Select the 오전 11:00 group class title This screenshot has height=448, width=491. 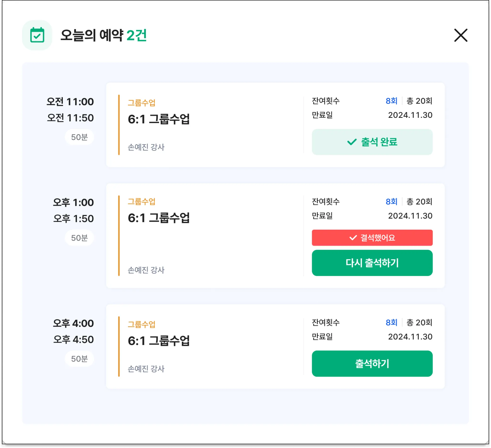tap(158, 119)
